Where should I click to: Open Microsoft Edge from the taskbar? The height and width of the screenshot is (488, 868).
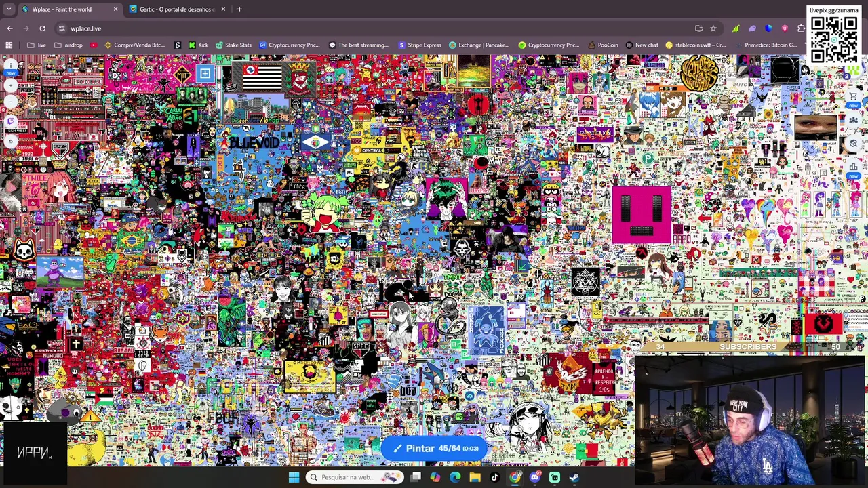[455, 477]
